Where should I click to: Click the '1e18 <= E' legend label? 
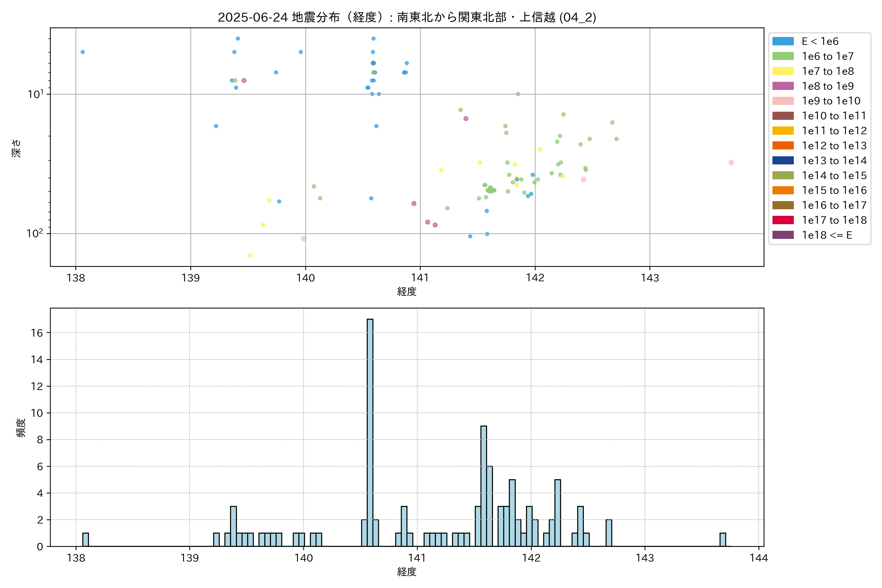coord(827,235)
